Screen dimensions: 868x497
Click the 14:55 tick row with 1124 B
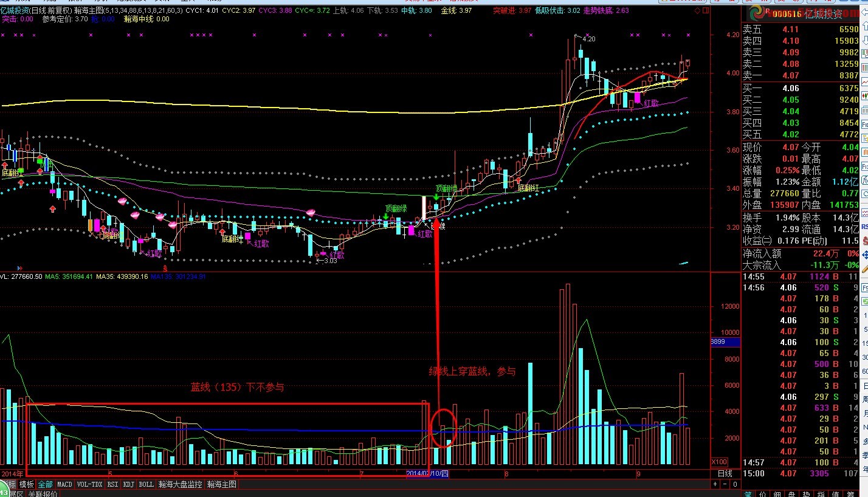click(x=801, y=276)
